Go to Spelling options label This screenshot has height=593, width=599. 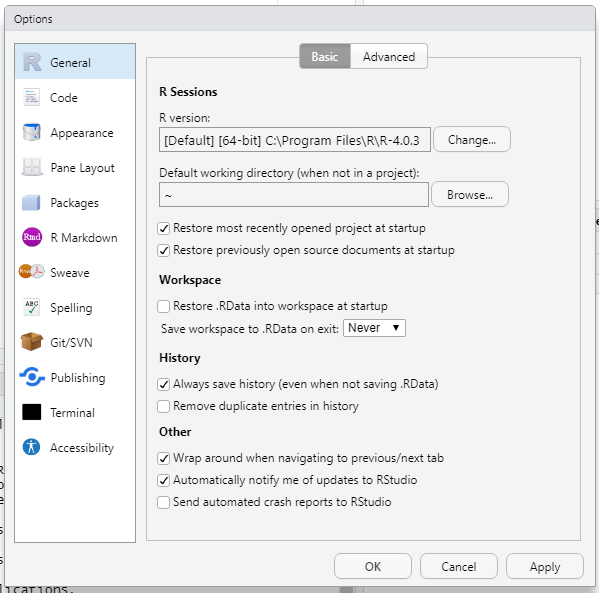pyautogui.click(x=71, y=308)
